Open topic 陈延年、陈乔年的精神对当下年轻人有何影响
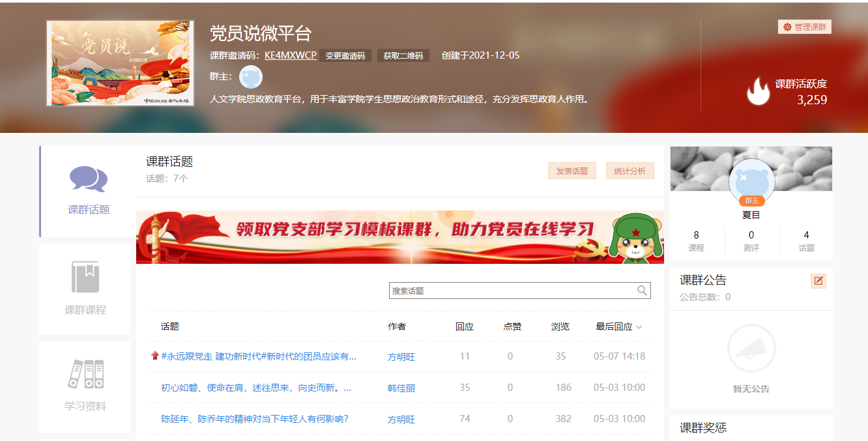The width and height of the screenshot is (868, 441). 255,419
